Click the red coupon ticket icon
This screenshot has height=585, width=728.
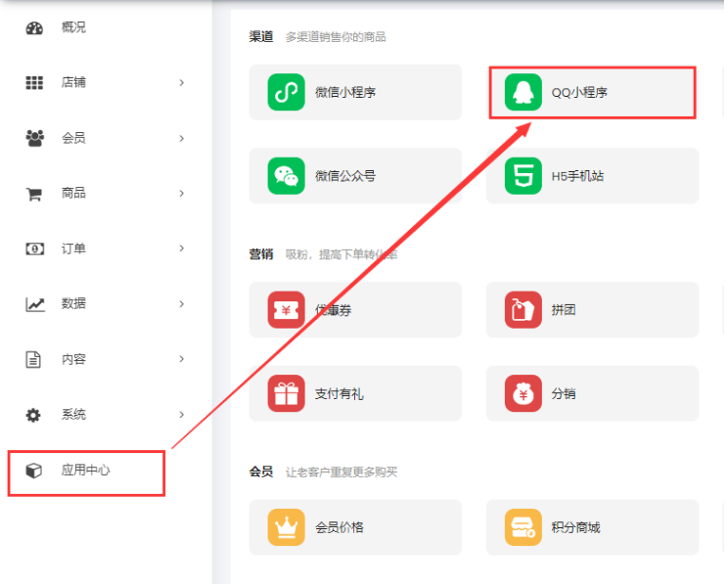click(287, 310)
